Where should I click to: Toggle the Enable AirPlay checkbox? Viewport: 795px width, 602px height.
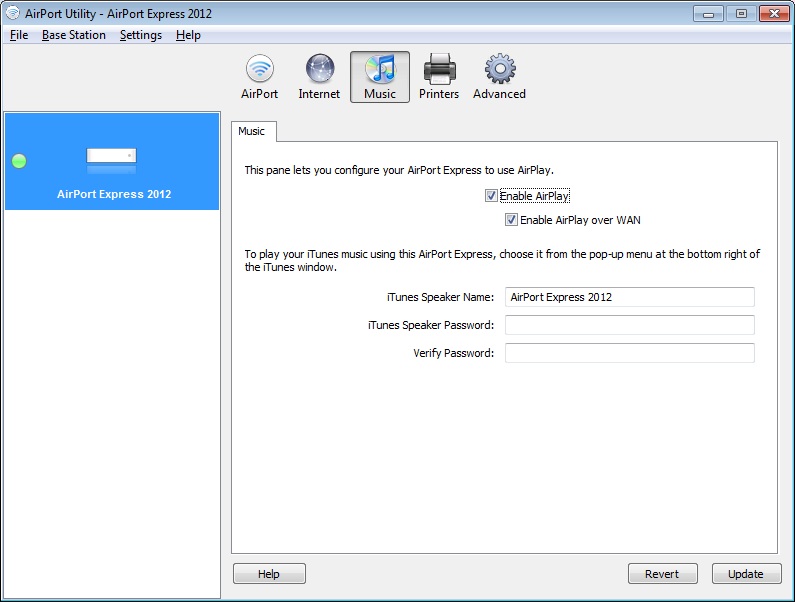(x=491, y=196)
